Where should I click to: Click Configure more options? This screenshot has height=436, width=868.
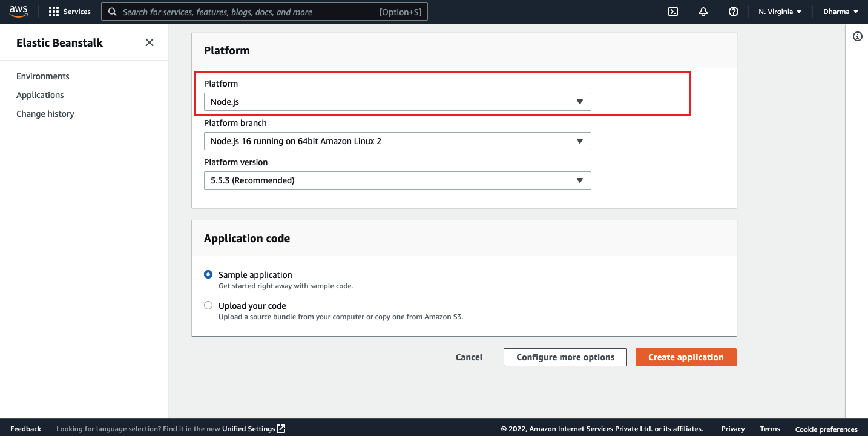pos(565,357)
